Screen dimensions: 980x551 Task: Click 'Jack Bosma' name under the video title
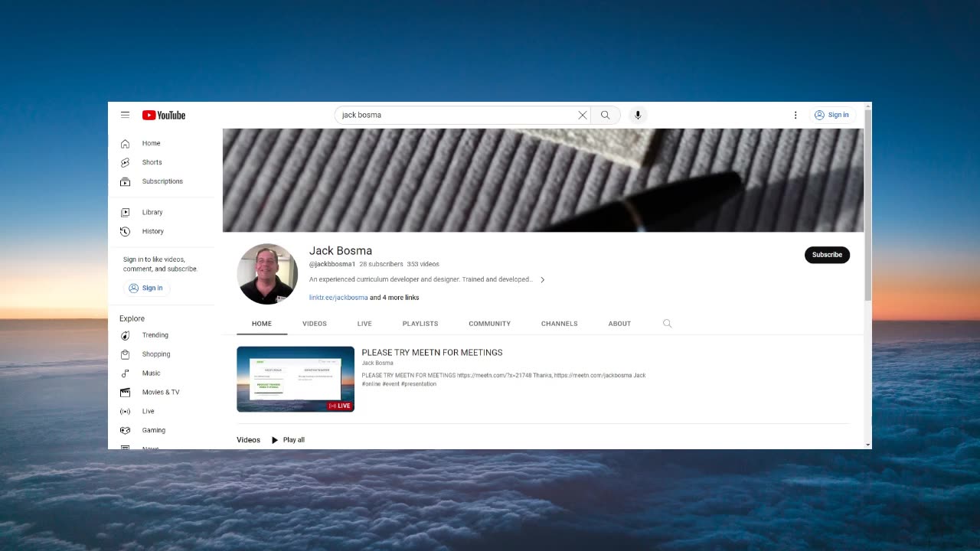coord(377,363)
